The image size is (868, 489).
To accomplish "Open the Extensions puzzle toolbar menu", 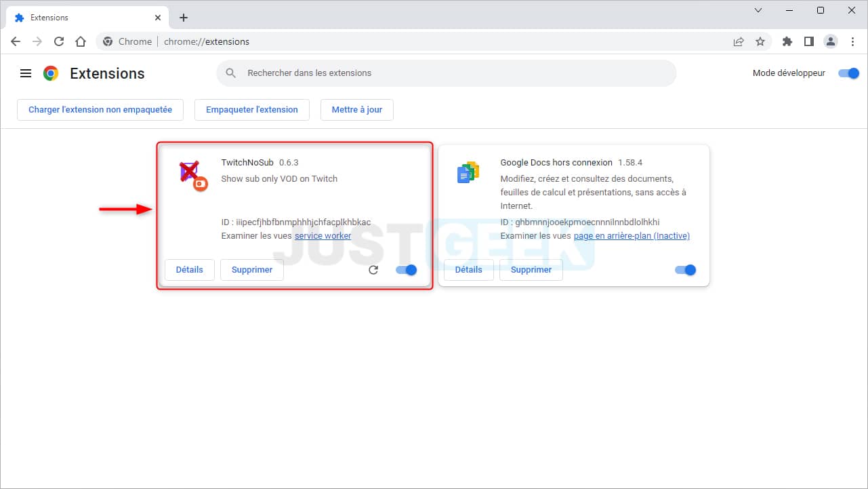I will (787, 41).
